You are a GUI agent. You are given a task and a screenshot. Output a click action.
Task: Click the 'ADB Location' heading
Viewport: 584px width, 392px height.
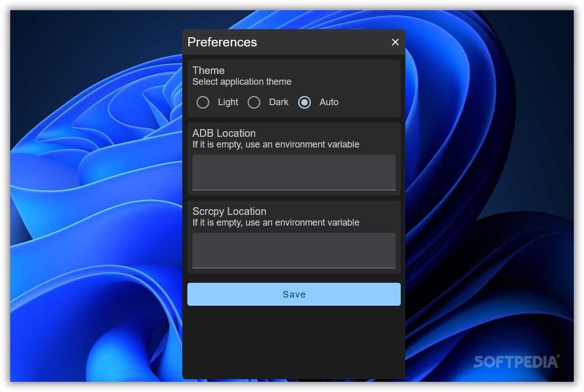click(x=224, y=133)
